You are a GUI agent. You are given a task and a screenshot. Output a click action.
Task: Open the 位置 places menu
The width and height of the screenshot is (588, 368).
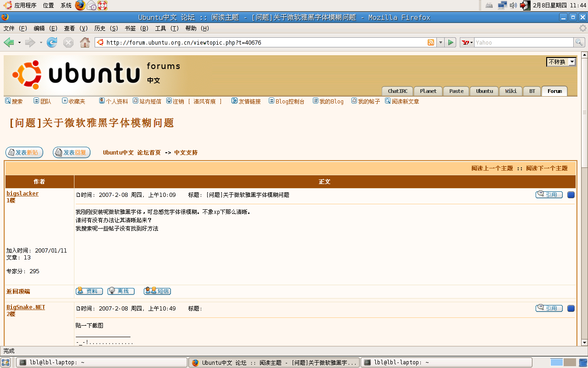48,6
